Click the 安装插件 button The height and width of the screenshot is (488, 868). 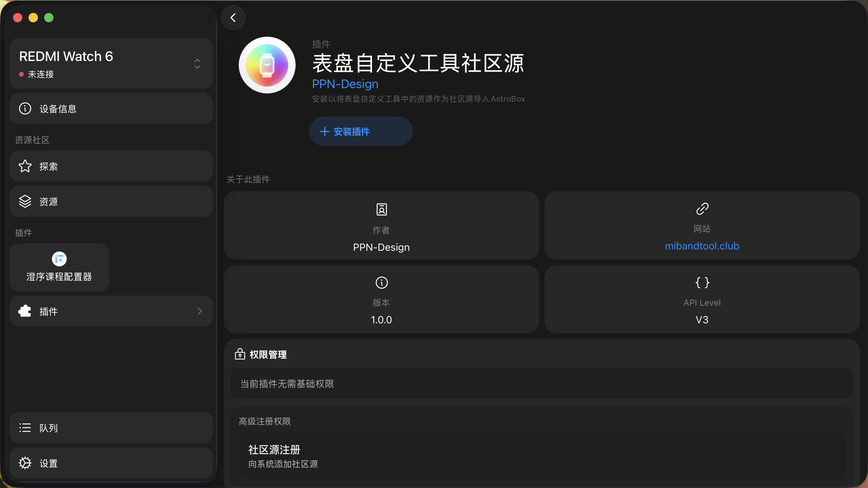pyautogui.click(x=361, y=131)
